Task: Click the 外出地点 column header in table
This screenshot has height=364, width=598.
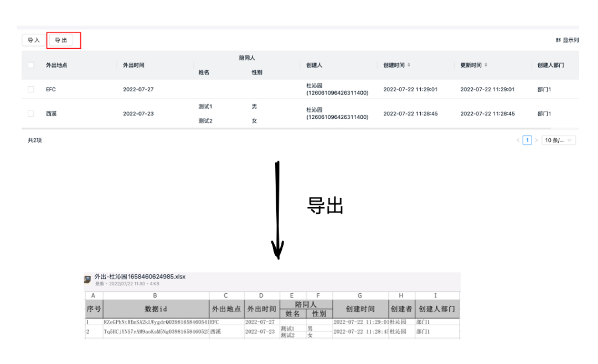Action: pyautogui.click(x=56, y=65)
